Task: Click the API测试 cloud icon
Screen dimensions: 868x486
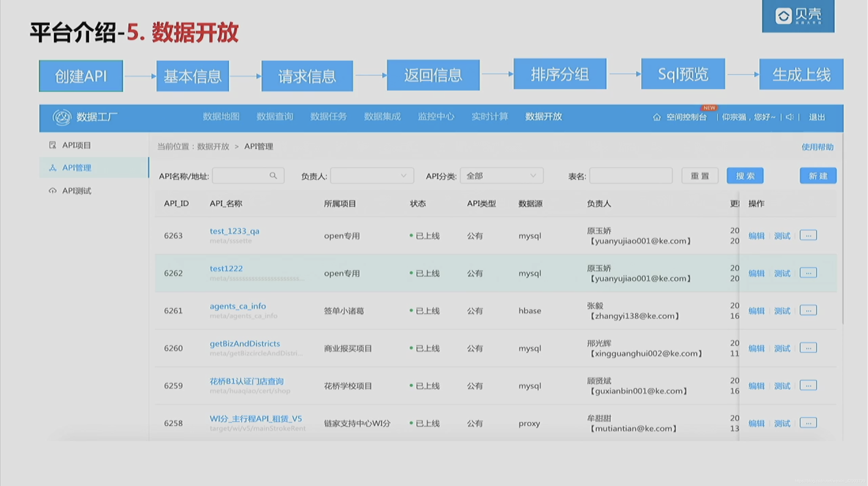Action: tap(53, 191)
